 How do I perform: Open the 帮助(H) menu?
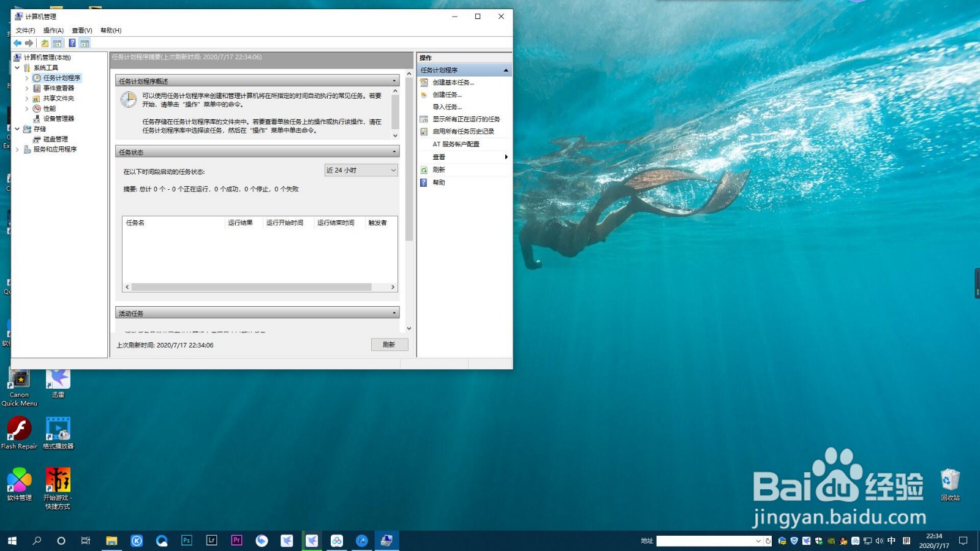click(111, 31)
